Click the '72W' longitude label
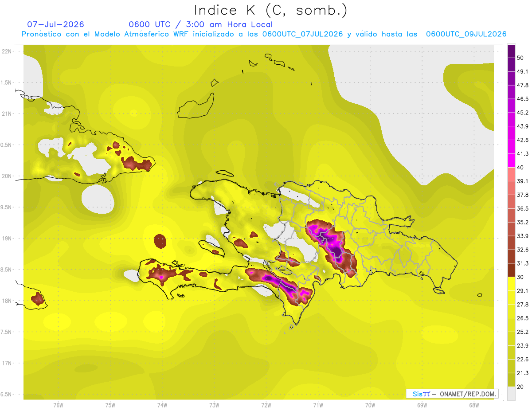 [266, 405]
